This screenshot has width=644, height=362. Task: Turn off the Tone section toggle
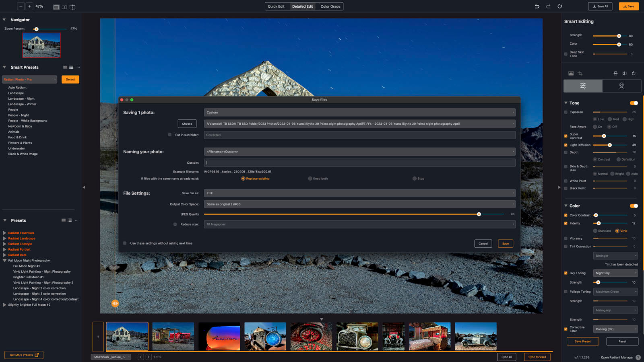pos(634,103)
